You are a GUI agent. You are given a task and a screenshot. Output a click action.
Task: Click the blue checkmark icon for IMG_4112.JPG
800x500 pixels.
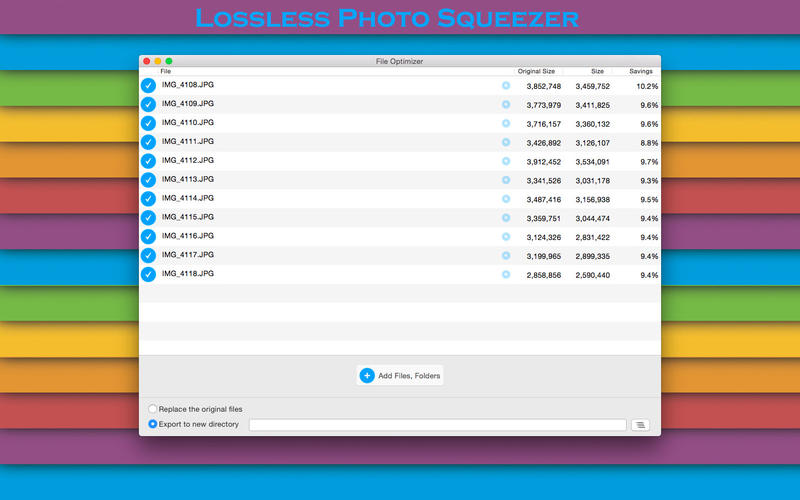click(148, 161)
